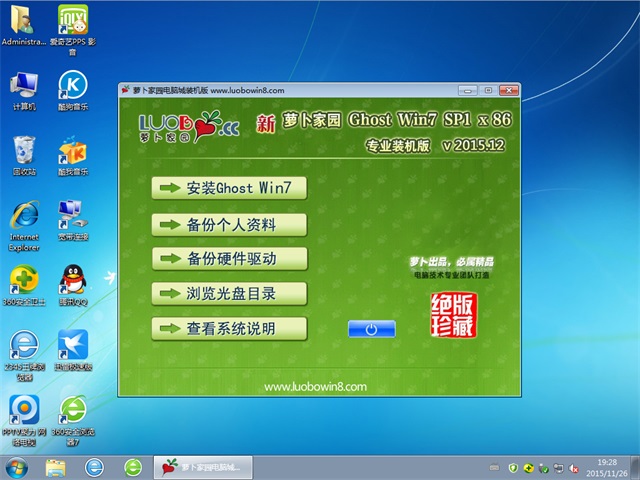Click the blue power button in installer
Screen dimensions: 640x480
point(371,329)
